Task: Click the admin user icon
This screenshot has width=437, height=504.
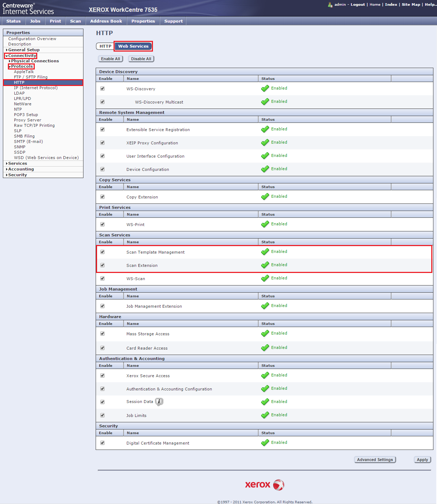Action: [x=330, y=5]
